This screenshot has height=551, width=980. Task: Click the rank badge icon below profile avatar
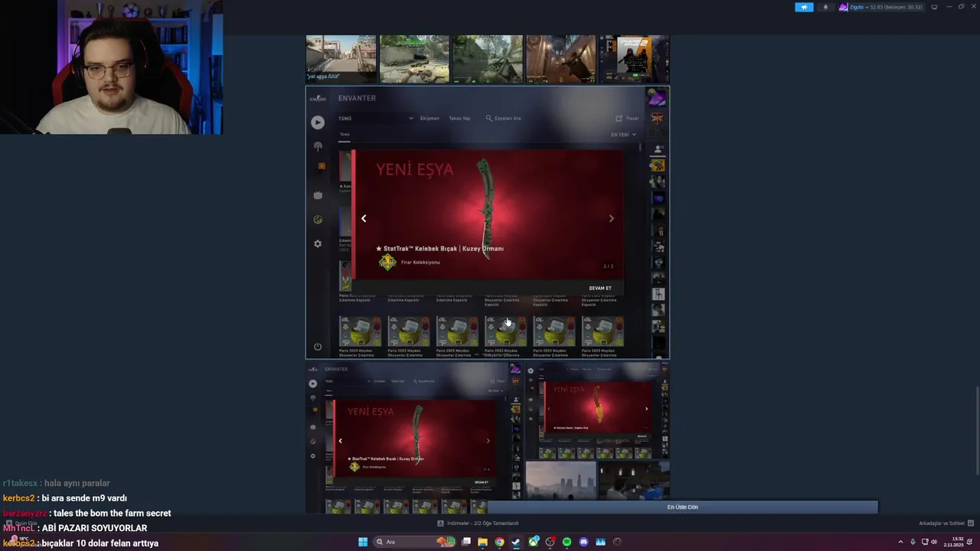click(657, 119)
